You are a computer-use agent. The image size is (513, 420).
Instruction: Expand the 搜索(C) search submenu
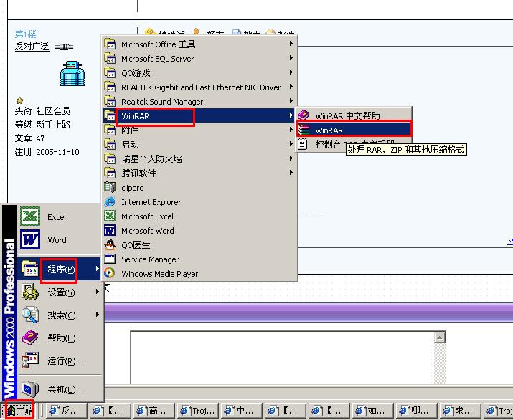point(59,315)
